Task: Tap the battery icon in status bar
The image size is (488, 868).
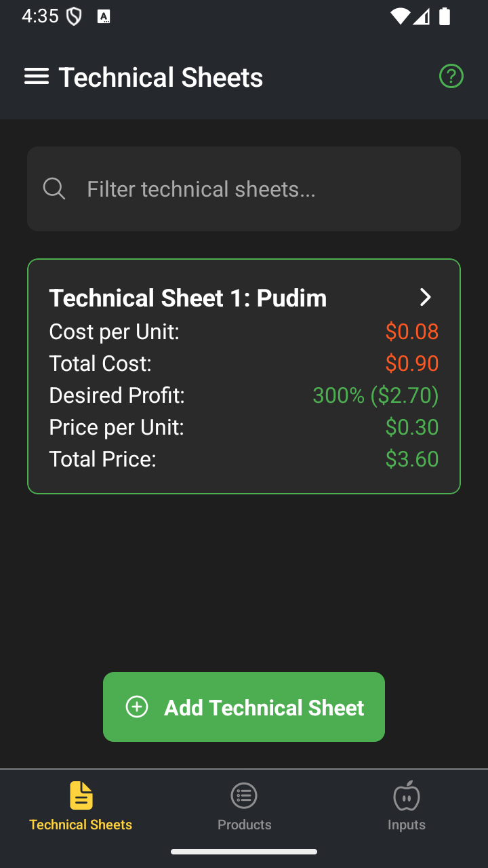Action: tap(445, 16)
